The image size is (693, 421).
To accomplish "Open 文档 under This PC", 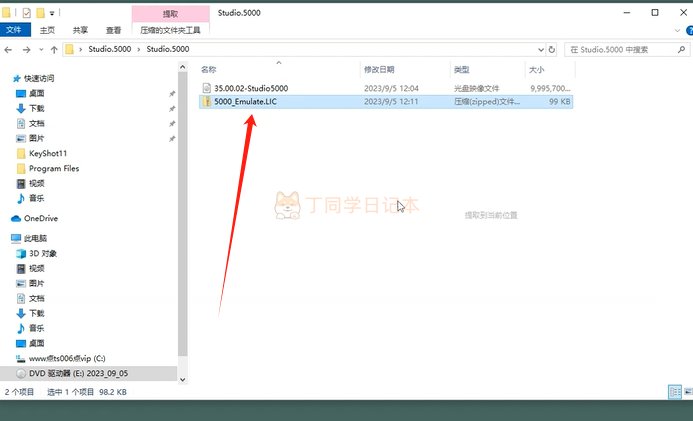I will 36,299.
